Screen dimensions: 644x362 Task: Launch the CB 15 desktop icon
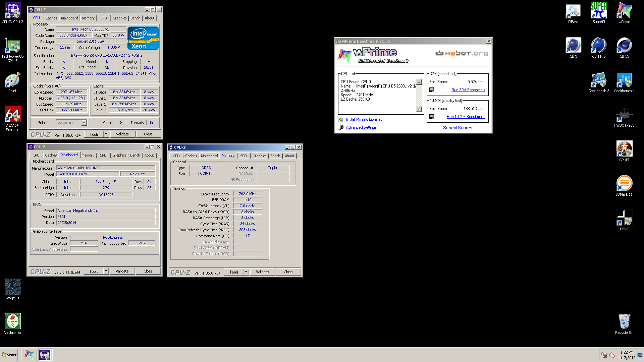624,48
